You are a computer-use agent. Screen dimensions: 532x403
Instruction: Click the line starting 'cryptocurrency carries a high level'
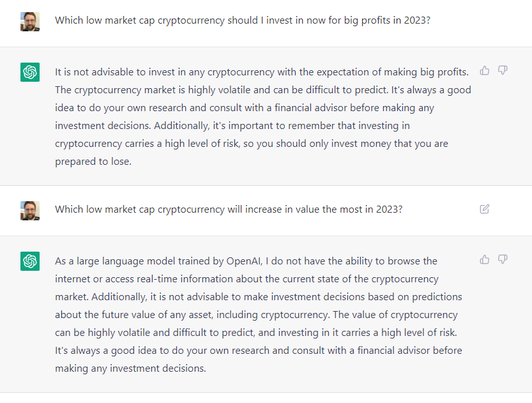click(x=252, y=144)
